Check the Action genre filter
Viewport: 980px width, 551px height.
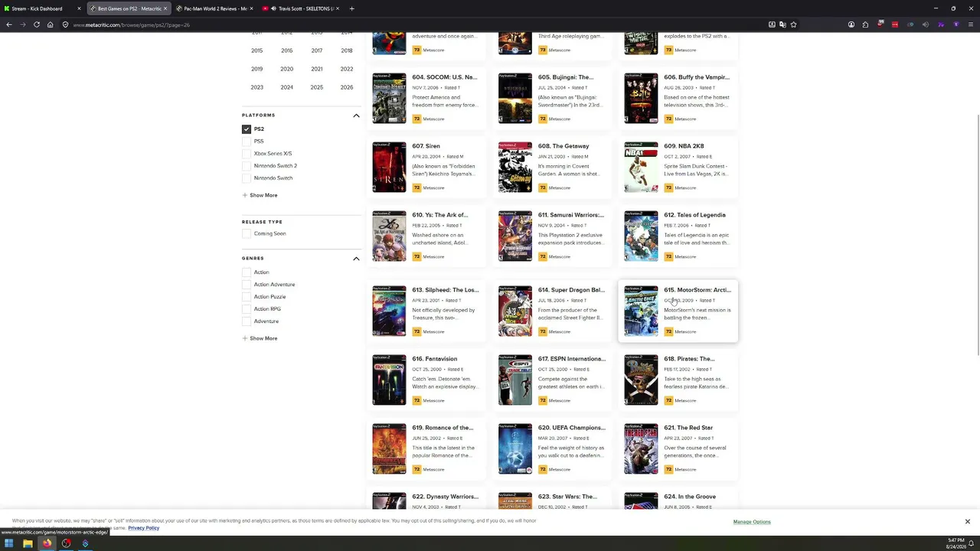(247, 272)
